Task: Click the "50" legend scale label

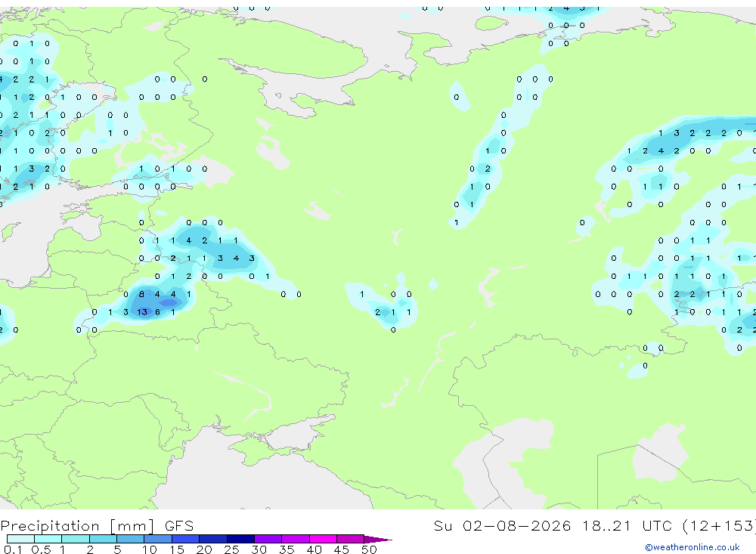Action: coord(369,549)
